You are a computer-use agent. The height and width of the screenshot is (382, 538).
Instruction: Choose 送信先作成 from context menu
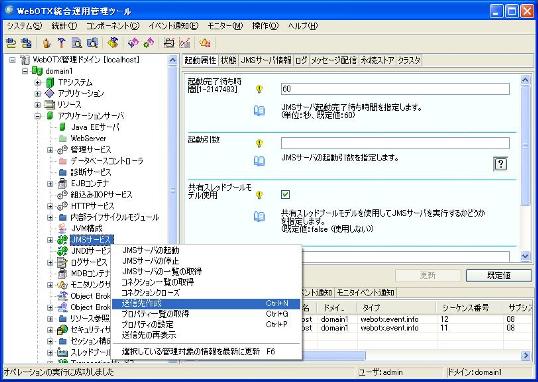(206, 303)
